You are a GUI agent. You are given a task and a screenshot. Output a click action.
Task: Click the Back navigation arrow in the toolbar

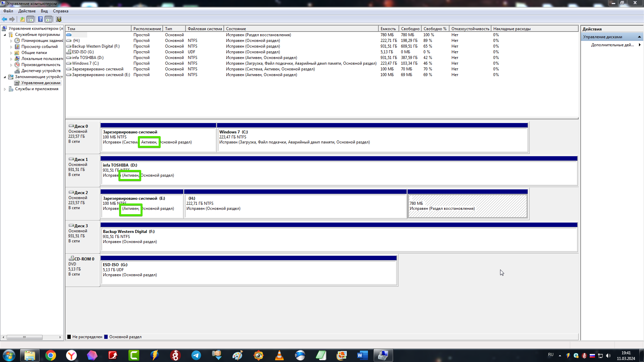[4, 19]
